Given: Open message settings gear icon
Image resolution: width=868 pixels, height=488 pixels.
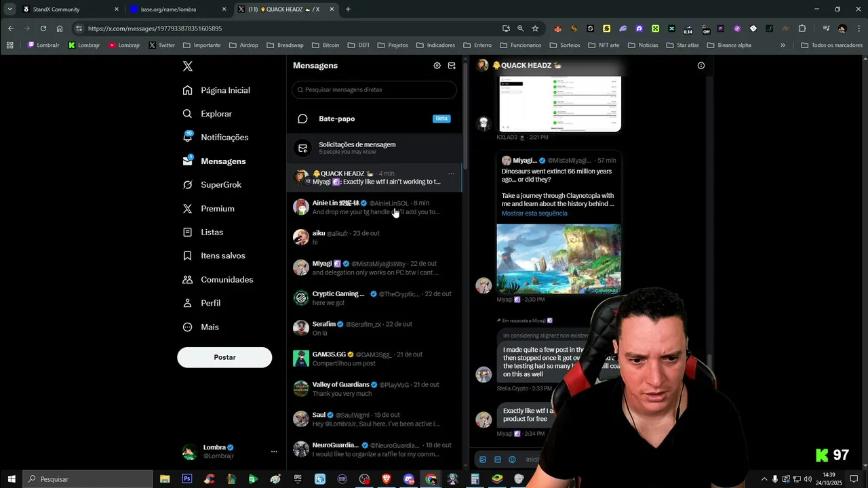Looking at the screenshot, I should pos(437,66).
